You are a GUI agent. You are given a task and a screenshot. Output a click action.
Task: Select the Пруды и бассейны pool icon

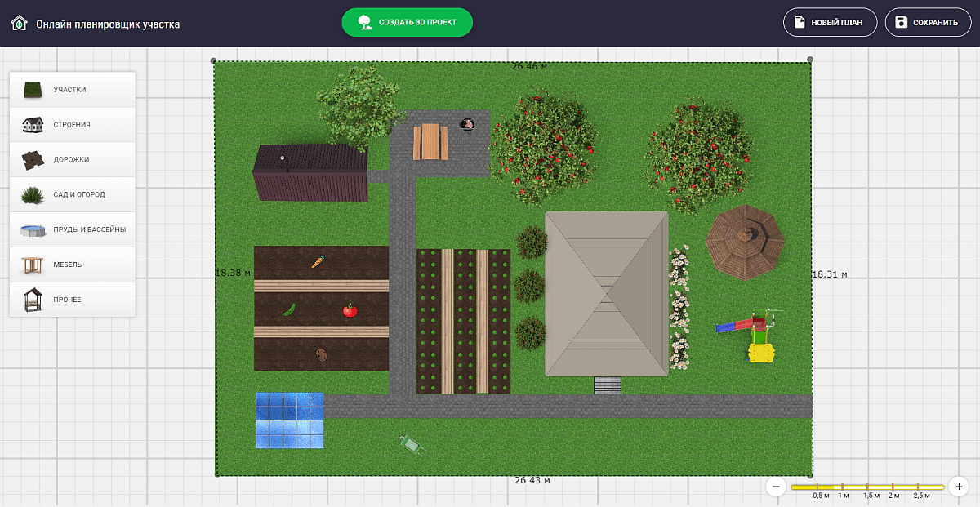33,230
